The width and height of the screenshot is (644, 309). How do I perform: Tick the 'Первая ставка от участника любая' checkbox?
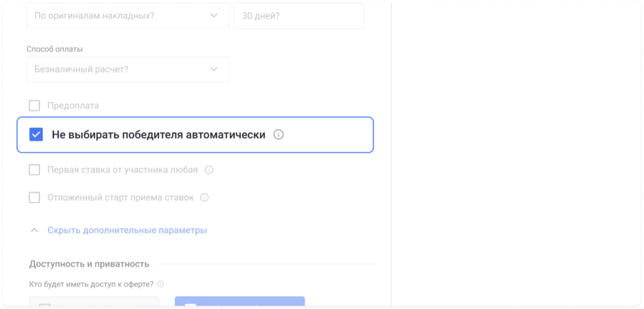35,170
